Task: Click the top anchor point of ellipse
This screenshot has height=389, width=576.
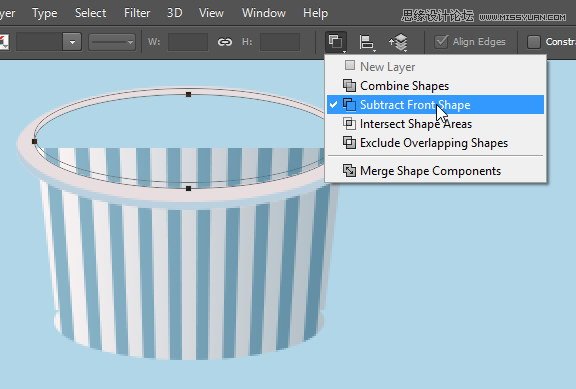Action: point(188,94)
